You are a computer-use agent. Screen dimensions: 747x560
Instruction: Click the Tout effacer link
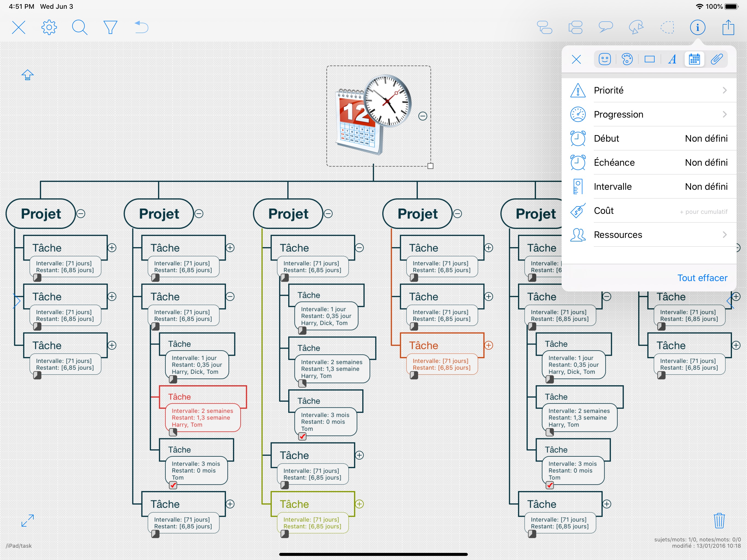click(x=702, y=278)
